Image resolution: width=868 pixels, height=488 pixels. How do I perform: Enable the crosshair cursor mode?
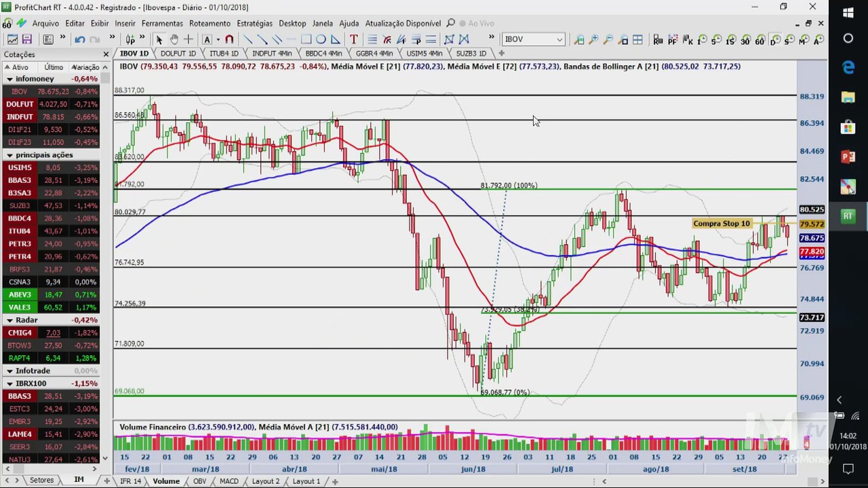[x=188, y=39]
